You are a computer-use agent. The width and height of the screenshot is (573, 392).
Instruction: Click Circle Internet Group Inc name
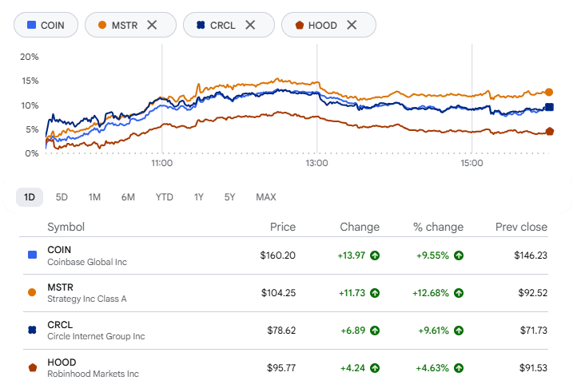[x=96, y=336]
